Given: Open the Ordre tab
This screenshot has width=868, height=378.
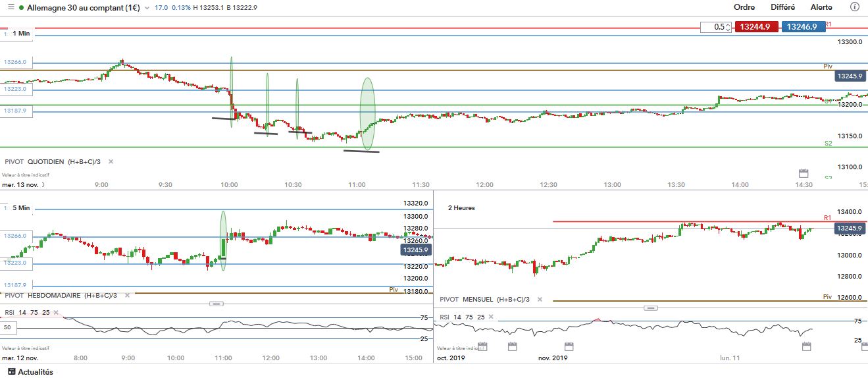Looking at the screenshot, I should tap(744, 7).
